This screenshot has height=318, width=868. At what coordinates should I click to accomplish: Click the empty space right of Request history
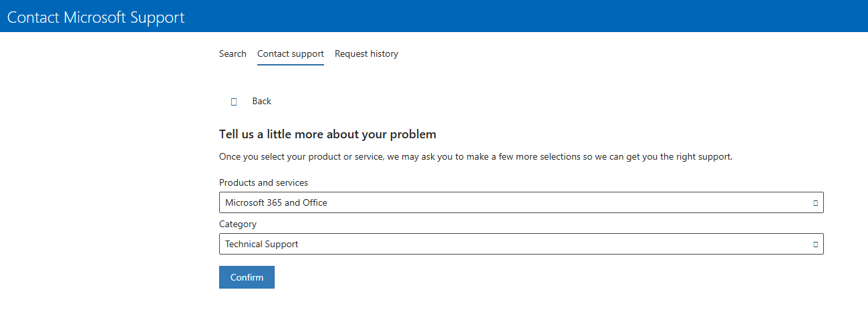[x=601, y=53]
